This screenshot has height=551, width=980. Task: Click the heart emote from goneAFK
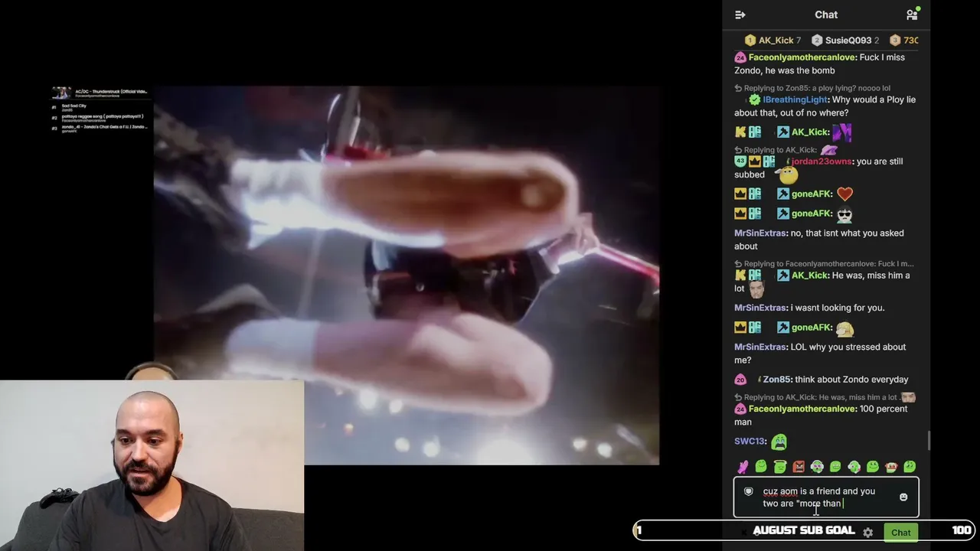click(844, 194)
